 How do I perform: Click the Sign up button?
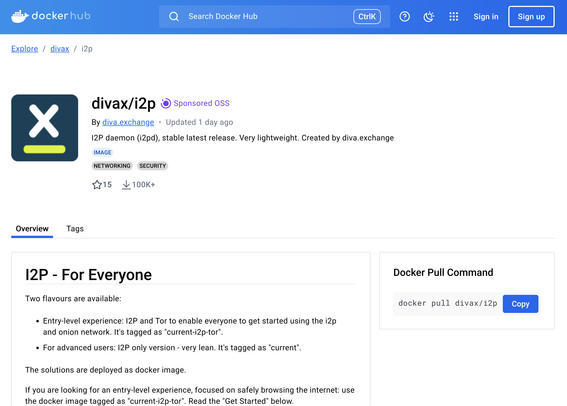531,17
